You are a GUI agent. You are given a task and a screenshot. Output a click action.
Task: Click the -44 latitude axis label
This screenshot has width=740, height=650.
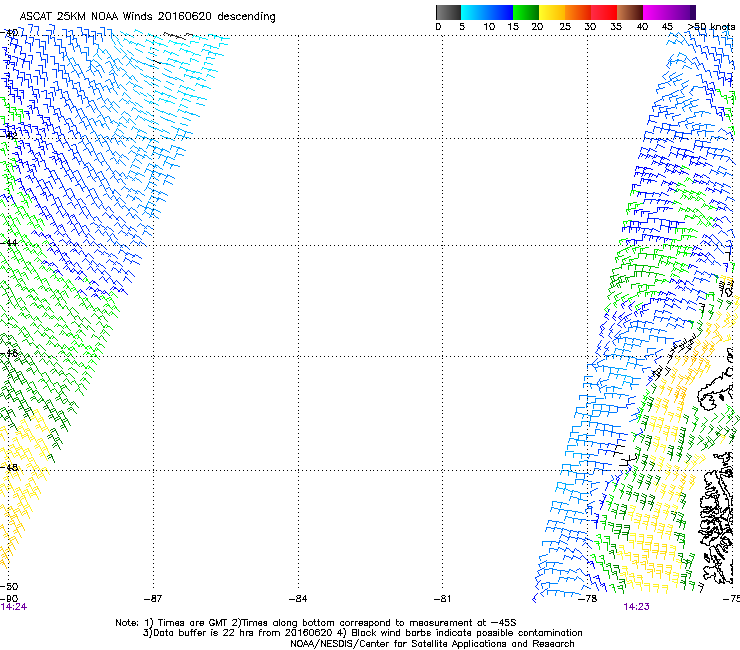9,243
